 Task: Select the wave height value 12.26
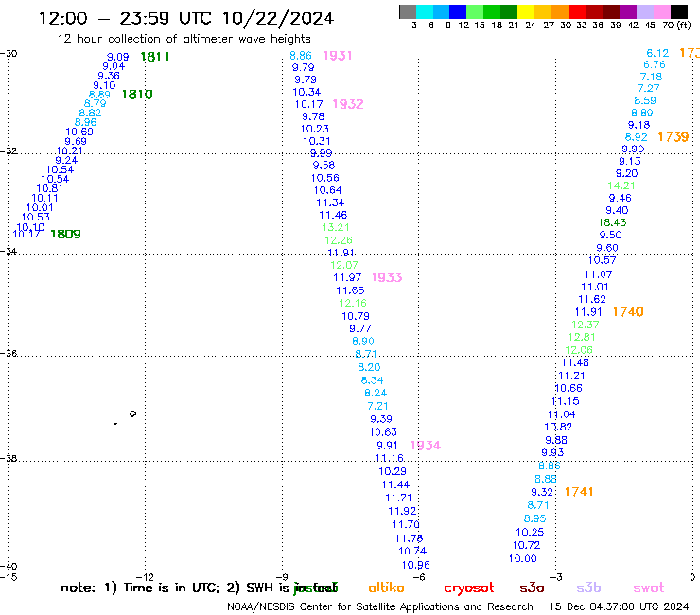(x=339, y=240)
